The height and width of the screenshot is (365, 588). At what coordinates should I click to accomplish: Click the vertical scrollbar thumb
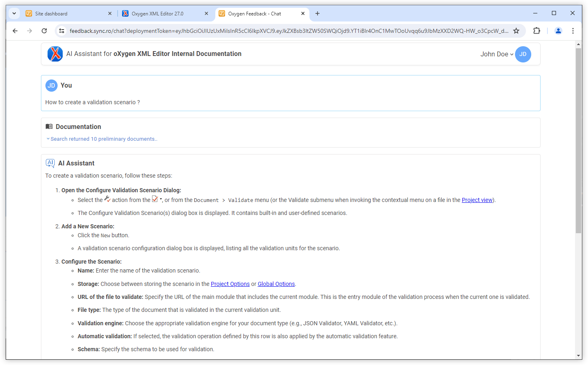pyautogui.click(x=579, y=141)
